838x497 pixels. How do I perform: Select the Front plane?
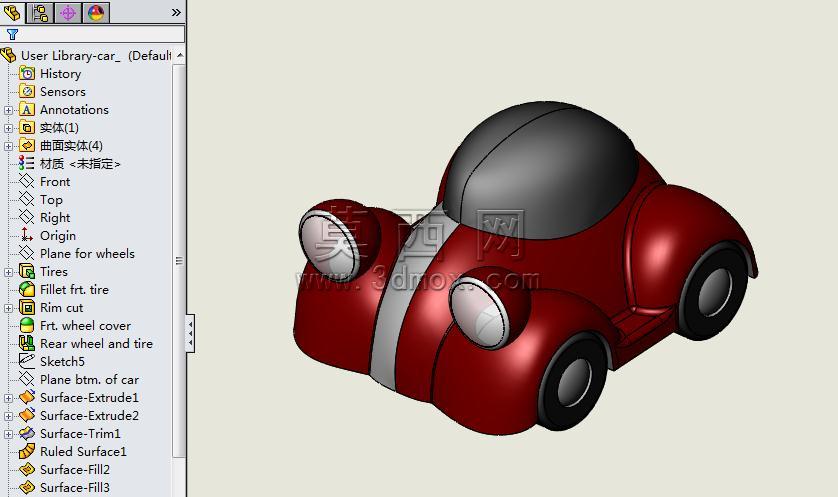pos(55,182)
